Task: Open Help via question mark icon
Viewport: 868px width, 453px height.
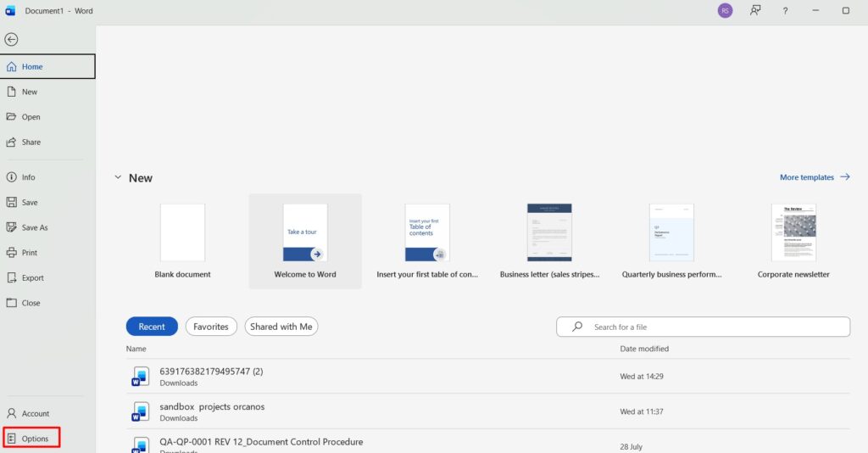Action: tap(785, 10)
